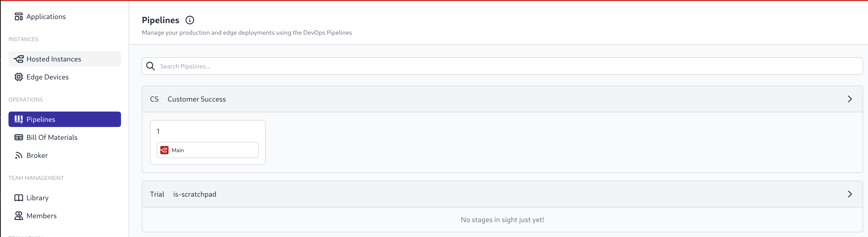Open the is-scratchpad team link
This screenshot has width=868, height=237.
pos(194,194)
